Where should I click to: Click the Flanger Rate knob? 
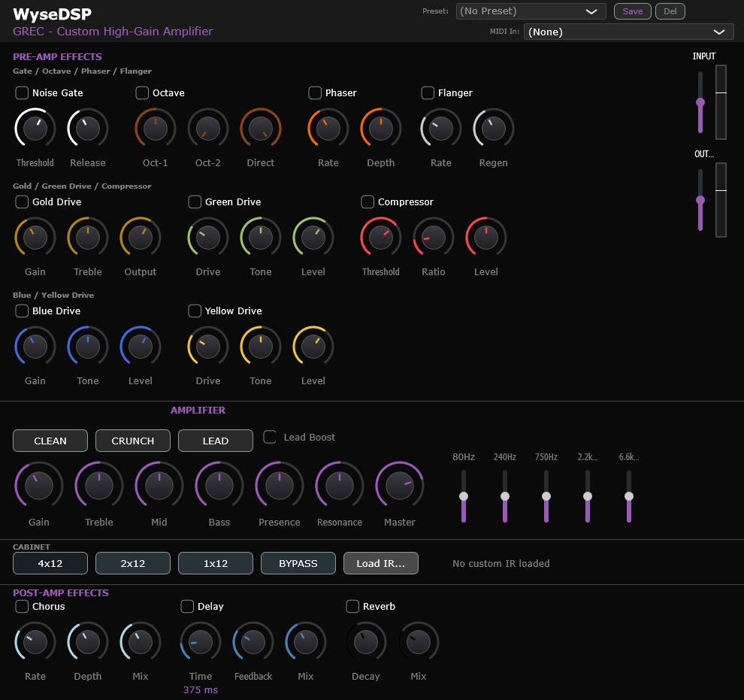point(441,128)
